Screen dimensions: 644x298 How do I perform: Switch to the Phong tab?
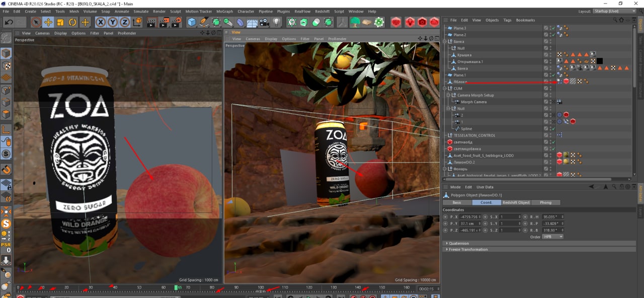pos(545,202)
